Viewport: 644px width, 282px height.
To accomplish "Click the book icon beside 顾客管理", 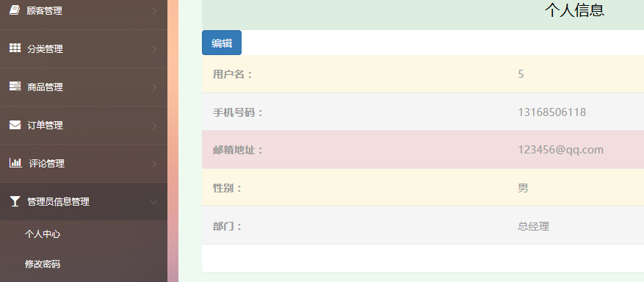I will coord(15,10).
